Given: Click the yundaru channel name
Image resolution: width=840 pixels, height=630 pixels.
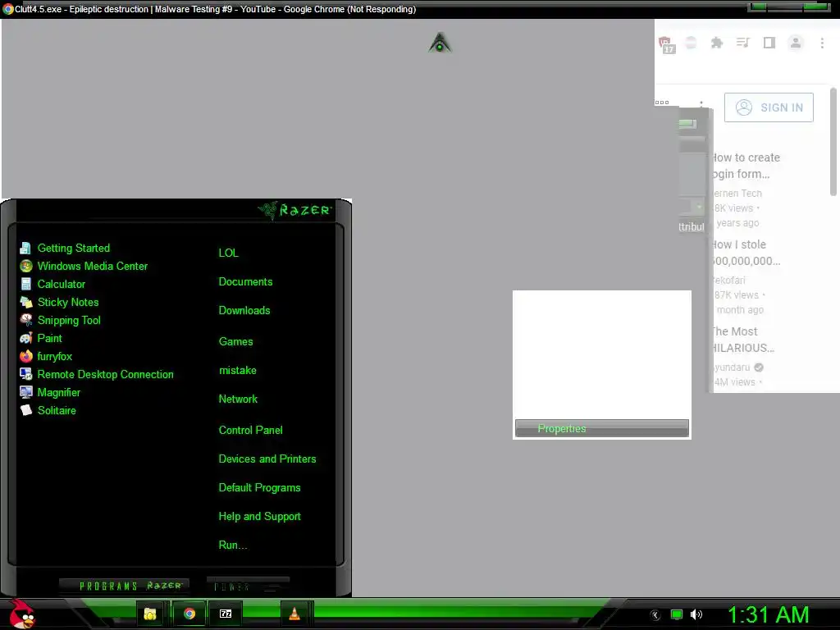Looking at the screenshot, I should pos(732,367).
